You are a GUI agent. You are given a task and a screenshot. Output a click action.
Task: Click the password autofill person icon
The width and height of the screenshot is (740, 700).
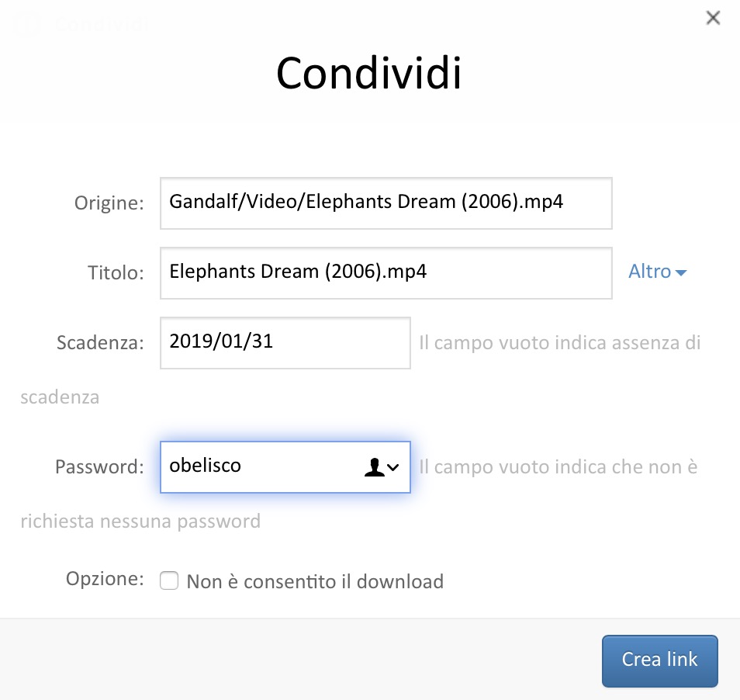pyautogui.click(x=374, y=466)
